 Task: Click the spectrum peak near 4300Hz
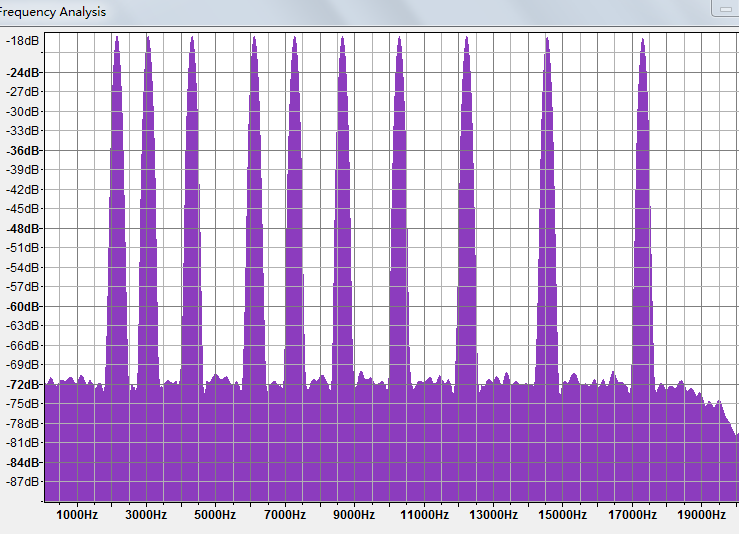192,212
